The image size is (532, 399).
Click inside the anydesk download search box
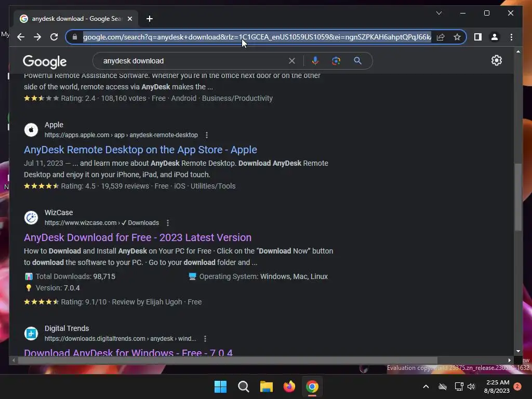[x=193, y=61]
